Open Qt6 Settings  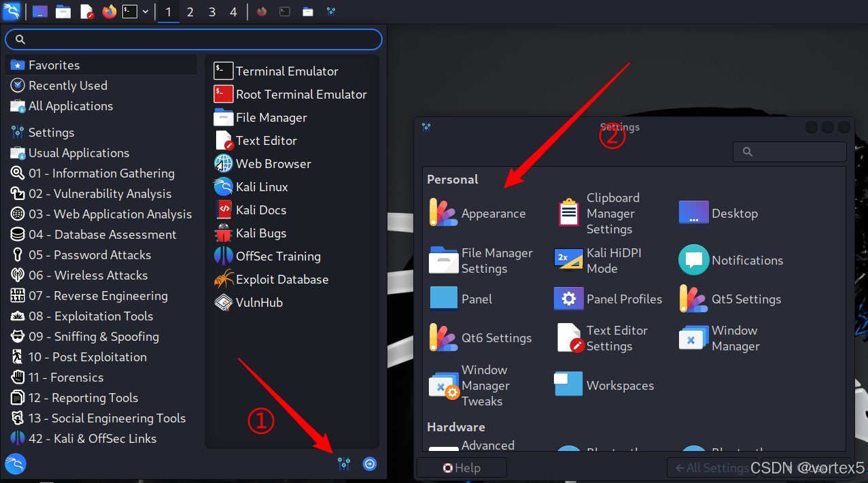[481, 337]
